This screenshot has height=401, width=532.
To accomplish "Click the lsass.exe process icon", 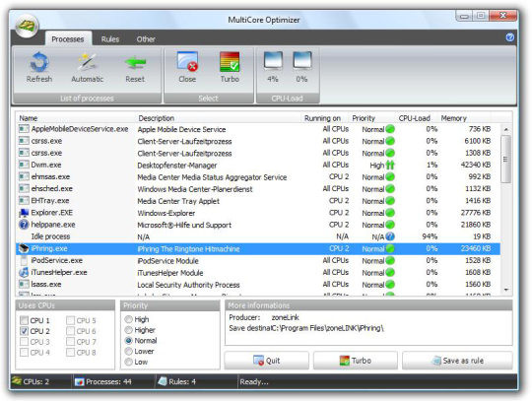I will [x=24, y=285].
